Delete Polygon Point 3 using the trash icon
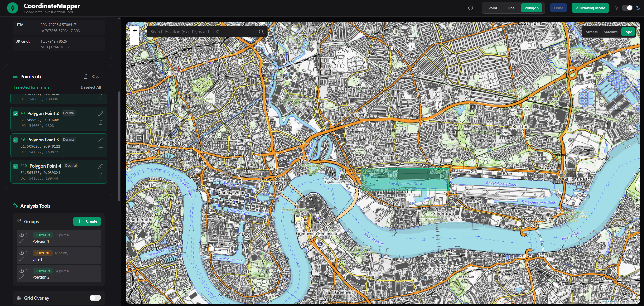 coord(101,149)
